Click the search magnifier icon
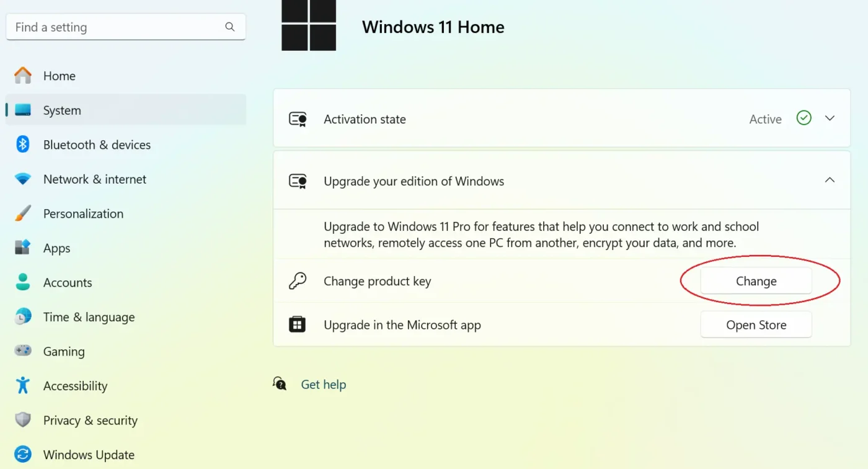The width and height of the screenshot is (868, 469). pyautogui.click(x=230, y=27)
